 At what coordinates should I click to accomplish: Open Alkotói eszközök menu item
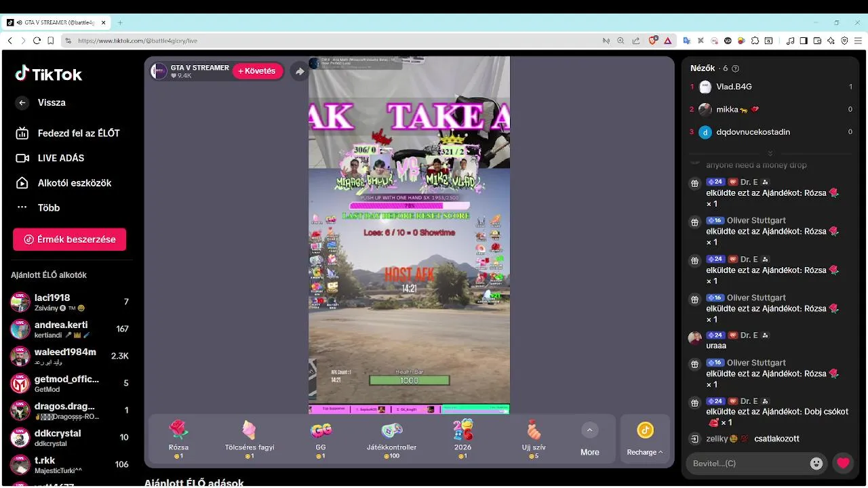point(63,183)
